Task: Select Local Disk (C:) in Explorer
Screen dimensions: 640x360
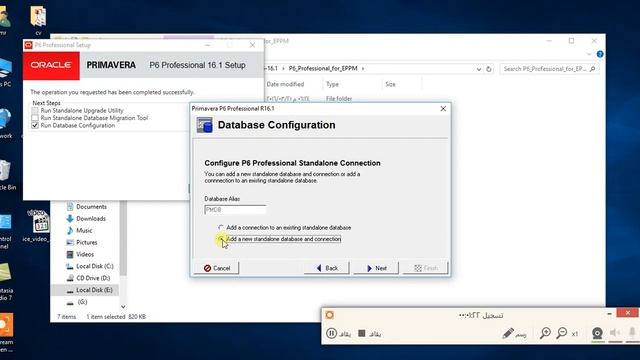Action: [95, 266]
